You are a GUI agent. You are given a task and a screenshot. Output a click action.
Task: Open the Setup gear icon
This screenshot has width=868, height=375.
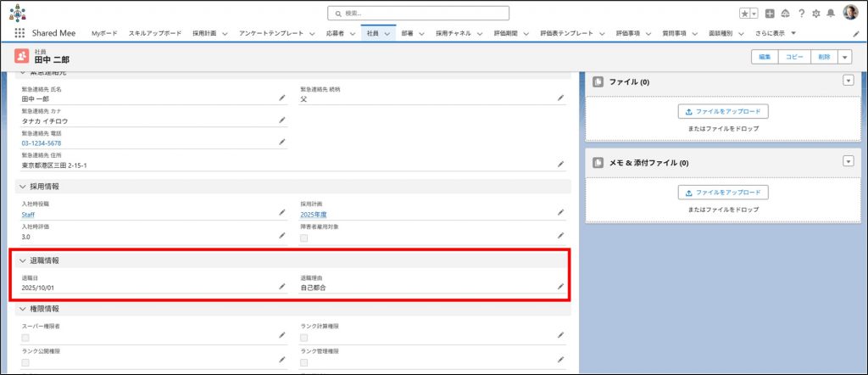pyautogui.click(x=815, y=14)
